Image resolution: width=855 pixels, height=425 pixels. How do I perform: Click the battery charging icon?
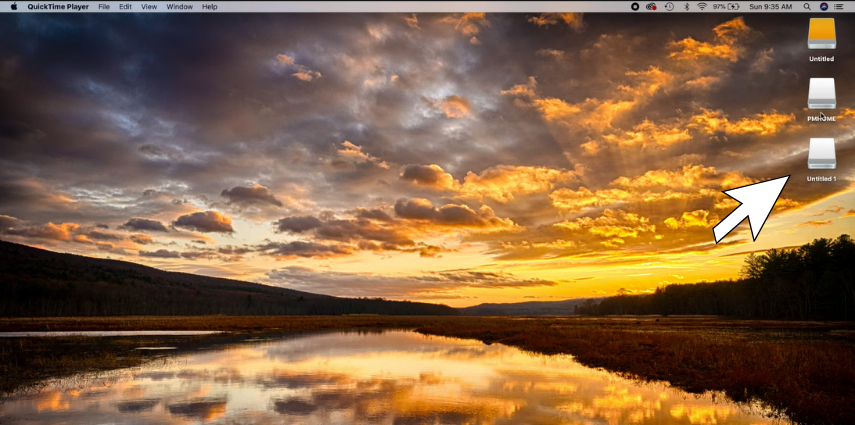[x=733, y=7]
